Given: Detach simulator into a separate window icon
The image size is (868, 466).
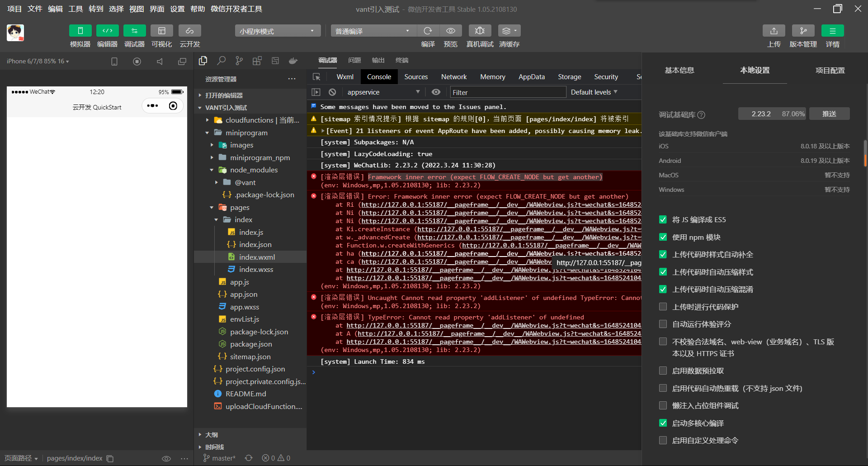Looking at the screenshot, I should [182, 62].
